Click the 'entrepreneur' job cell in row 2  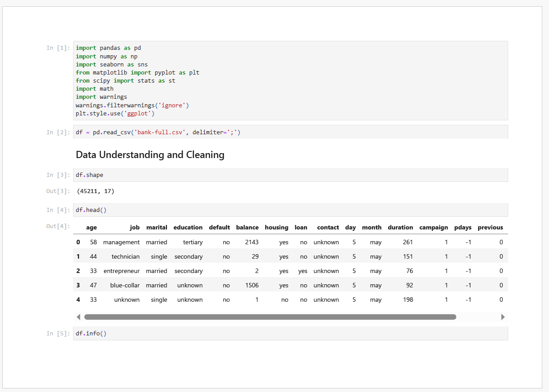tap(122, 271)
